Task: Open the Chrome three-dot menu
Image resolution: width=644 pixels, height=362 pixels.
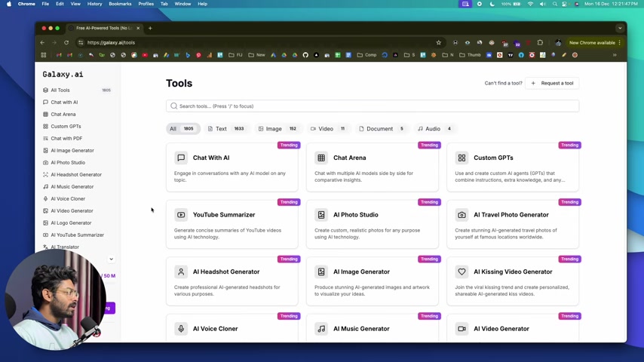Action: click(x=620, y=43)
